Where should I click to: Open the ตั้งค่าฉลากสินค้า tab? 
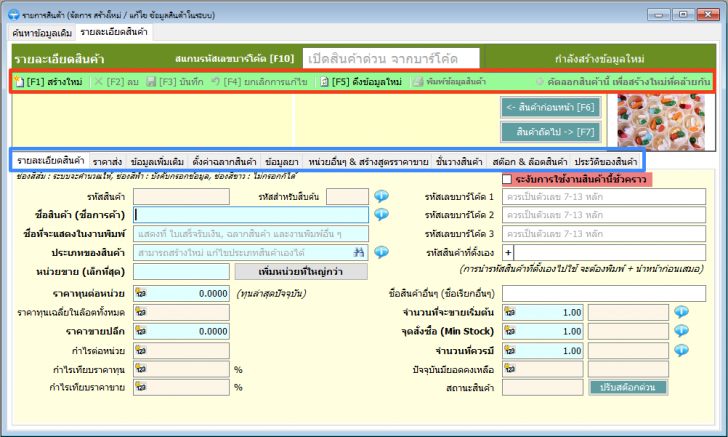(x=224, y=162)
